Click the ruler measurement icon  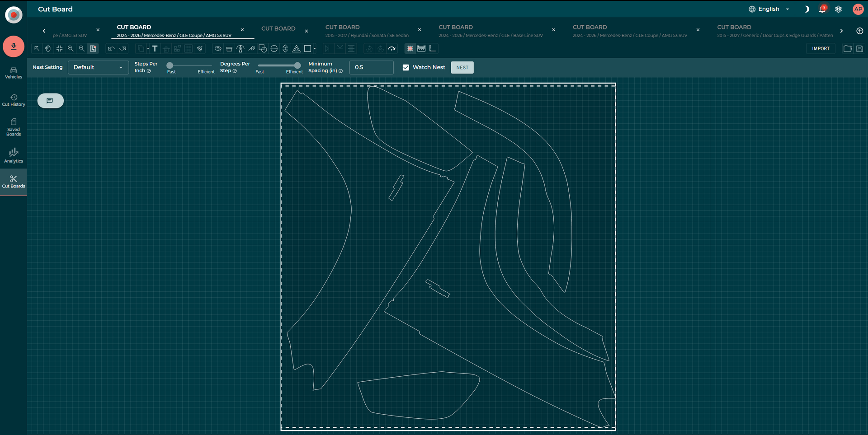[421, 48]
